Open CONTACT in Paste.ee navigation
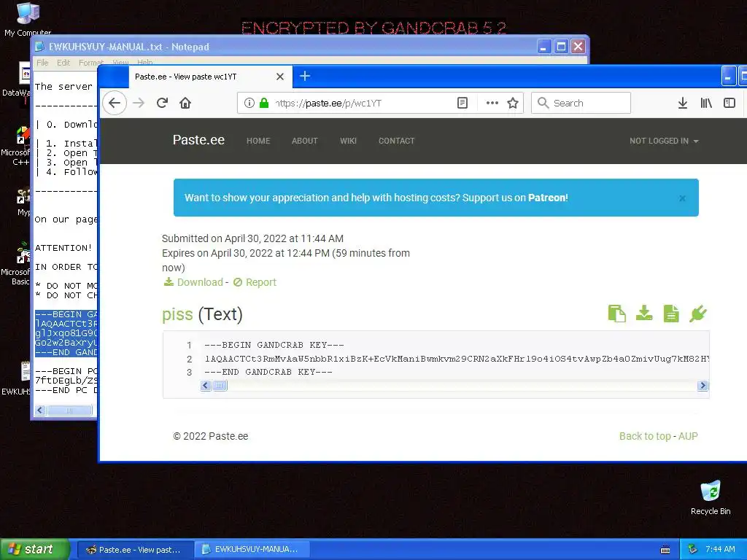747x560 pixels. pyautogui.click(x=396, y=141)
